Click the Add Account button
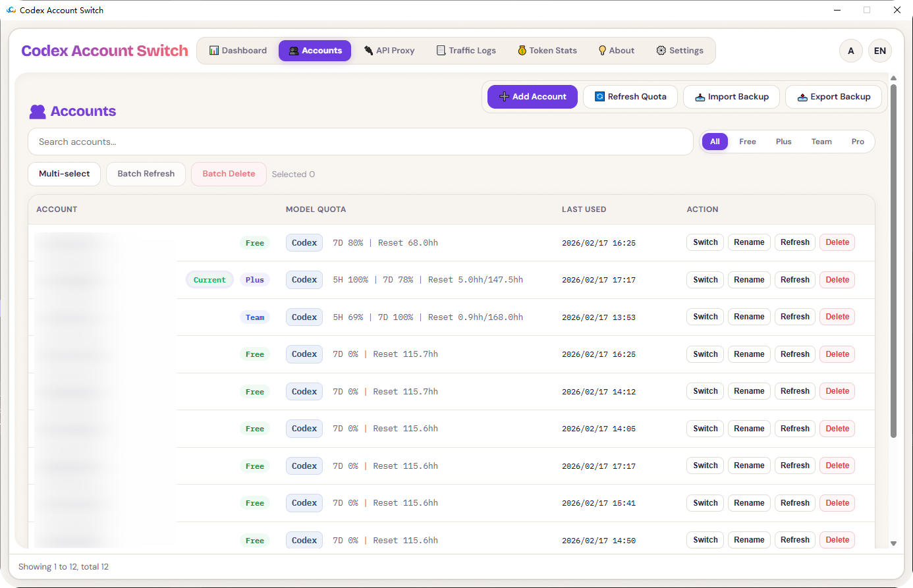The height and width of the screenshot is (588, 913). coord(532,97)
